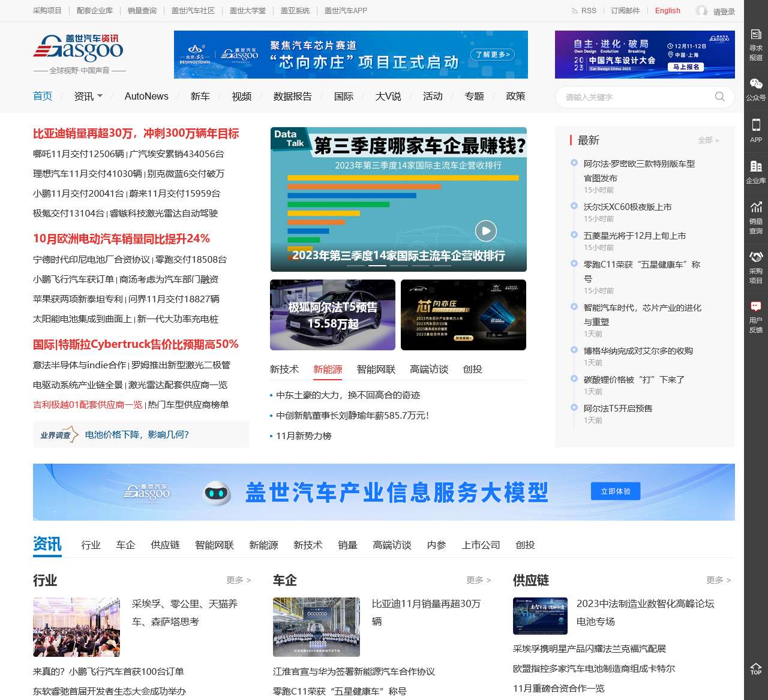Click 更多 beside the 行业 section
The width and height of the screenshot is (768, 700).
tap(239, 580)
